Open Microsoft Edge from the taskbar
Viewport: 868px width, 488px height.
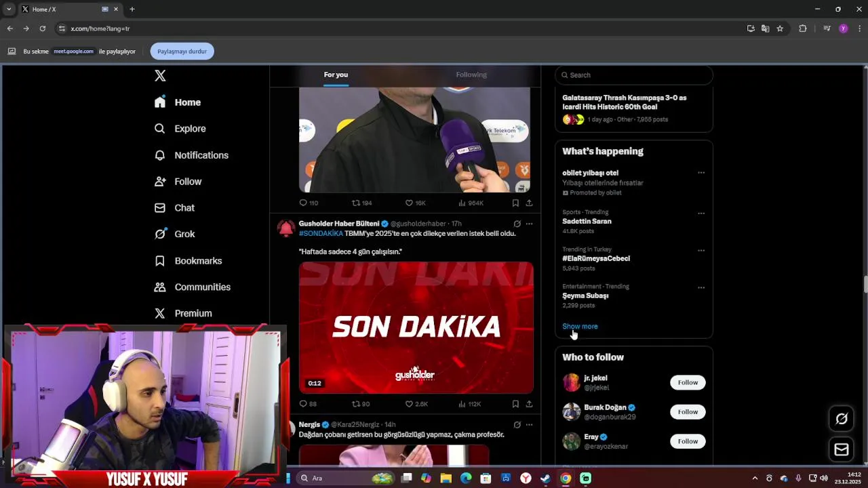(x=466, y=479)
